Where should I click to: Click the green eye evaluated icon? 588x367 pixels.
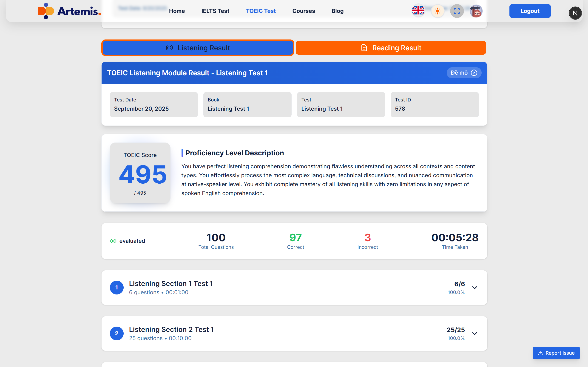[113, 241]
